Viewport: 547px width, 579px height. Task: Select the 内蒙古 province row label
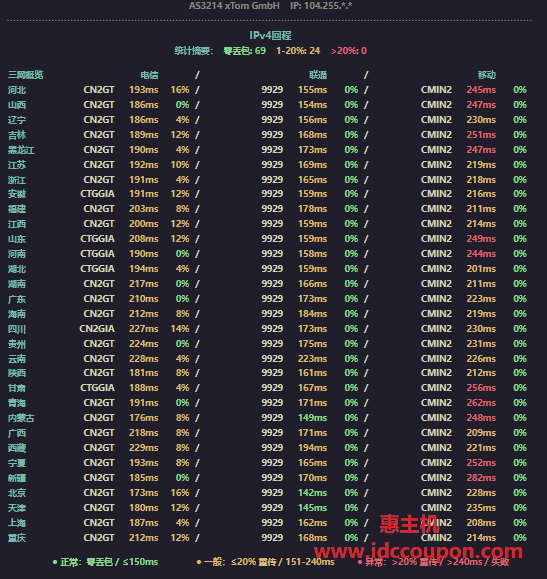point(21,418)
